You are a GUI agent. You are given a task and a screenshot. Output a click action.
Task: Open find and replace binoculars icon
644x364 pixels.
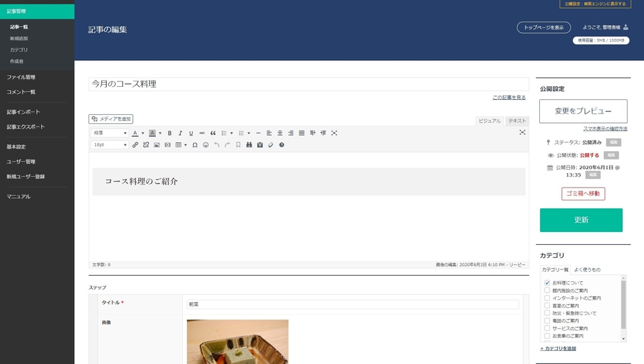click(x=249, y=145)
